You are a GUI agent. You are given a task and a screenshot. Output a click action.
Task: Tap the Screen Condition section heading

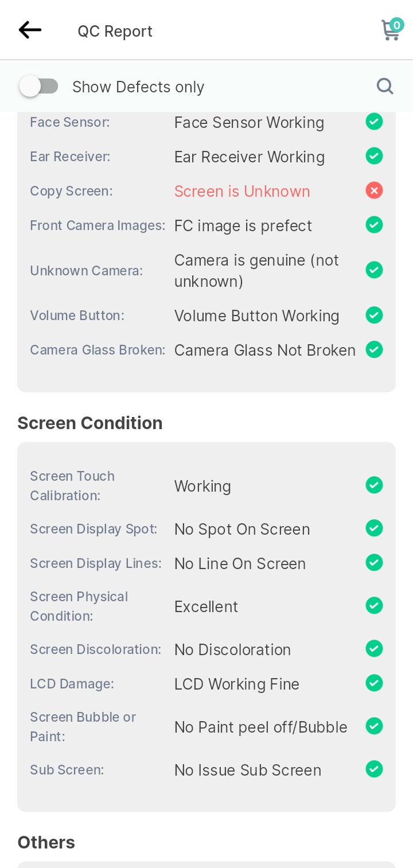click(90, 423)
